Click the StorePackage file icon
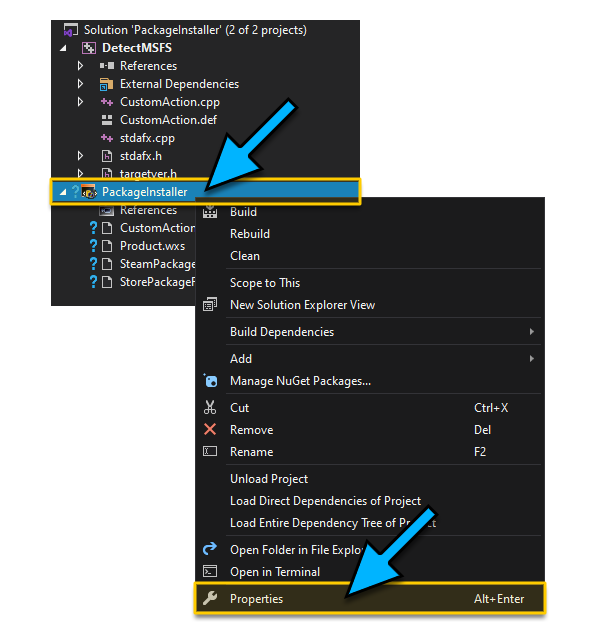This screenshot has height=633, width=597. (107, 282)
